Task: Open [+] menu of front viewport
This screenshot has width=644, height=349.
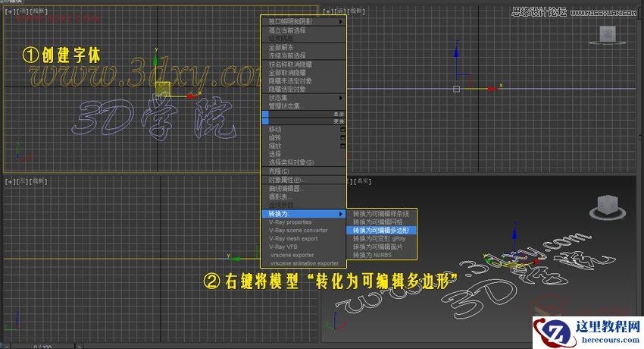Action: click(x=328, y=11)
